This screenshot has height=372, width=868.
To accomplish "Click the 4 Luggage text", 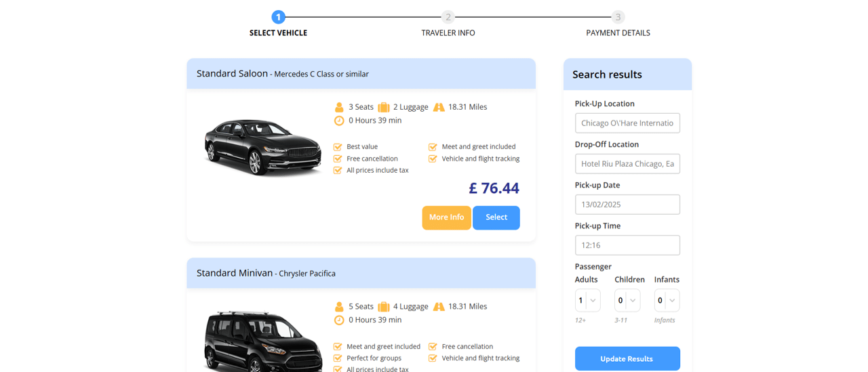I will [x=410, y=306].
